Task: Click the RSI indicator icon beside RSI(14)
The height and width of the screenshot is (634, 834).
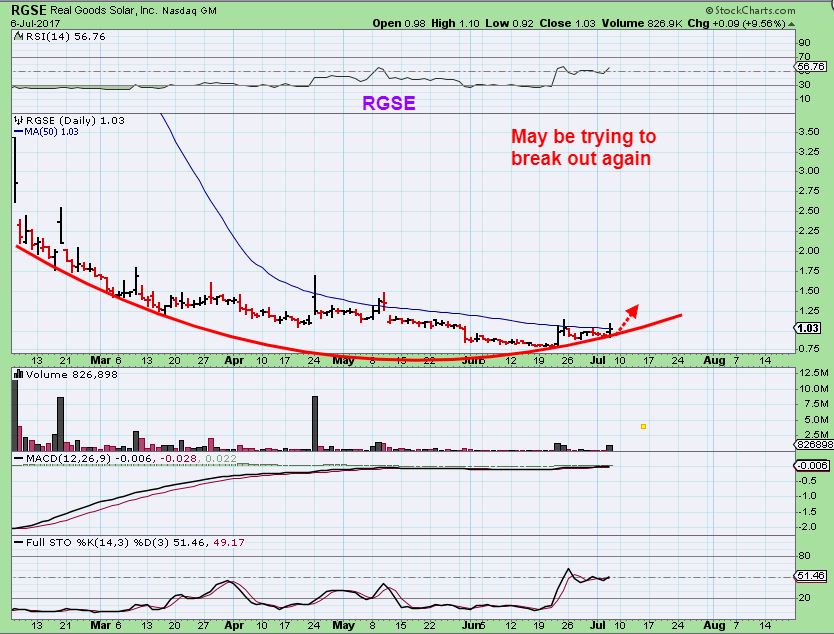Action: (19, 37)
